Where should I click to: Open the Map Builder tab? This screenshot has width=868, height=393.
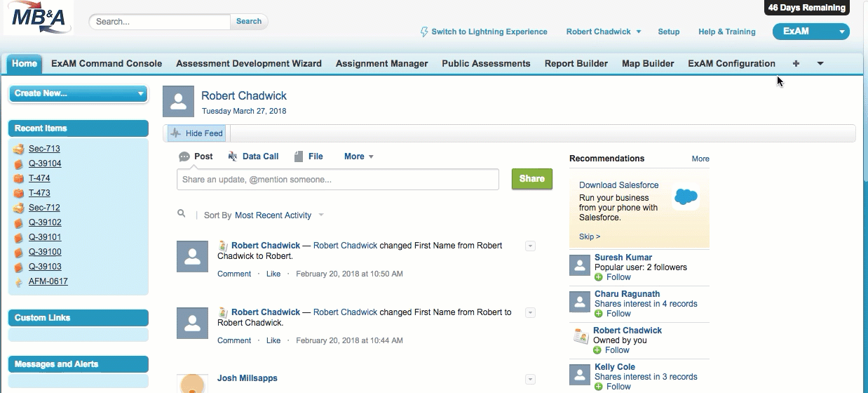pos(648,63)
